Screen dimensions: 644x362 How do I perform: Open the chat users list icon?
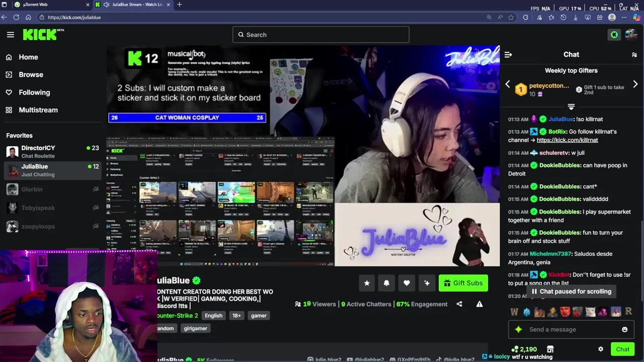pyautogui.click(x=634, y=54)
